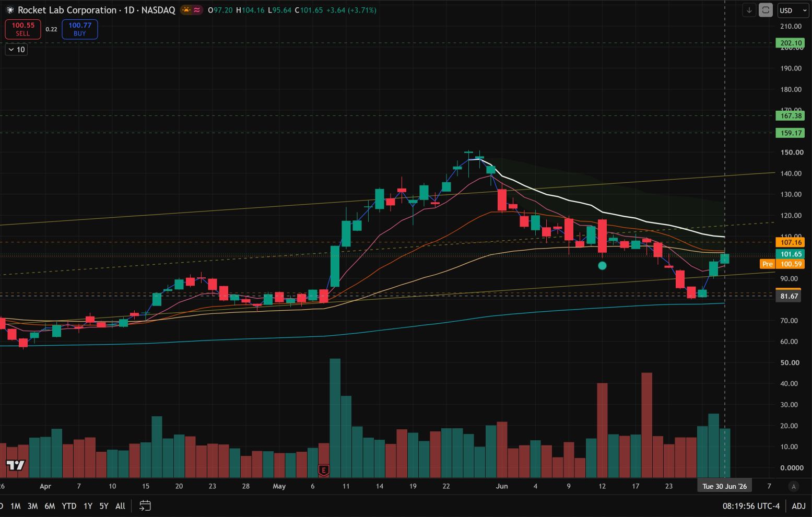Select the 6M time range
Image resolution: width=812 pixels, height=517 pixels.
click(50, 506)
